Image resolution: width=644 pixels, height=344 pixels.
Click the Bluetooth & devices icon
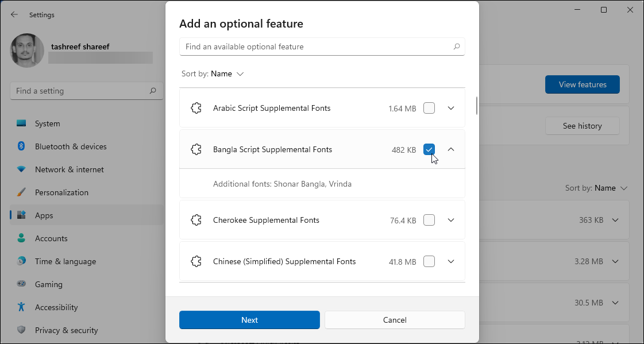pyautogui.click(x=21, y=146)
